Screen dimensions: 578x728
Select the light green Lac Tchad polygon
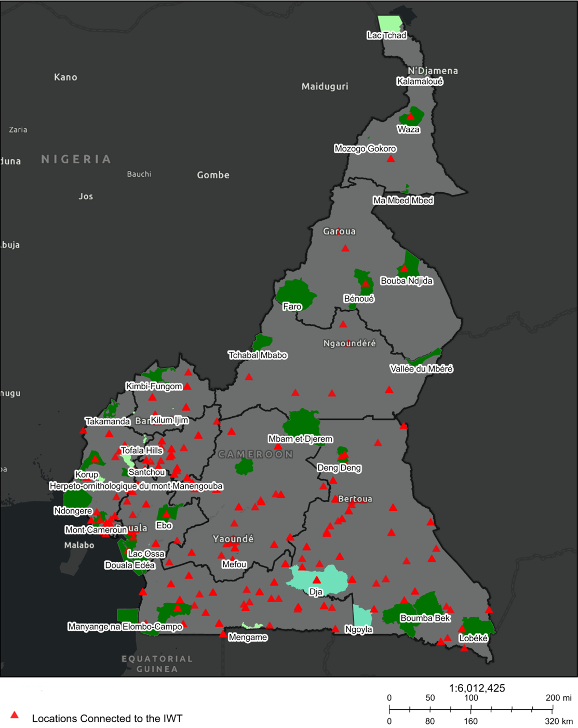point(390,23)
